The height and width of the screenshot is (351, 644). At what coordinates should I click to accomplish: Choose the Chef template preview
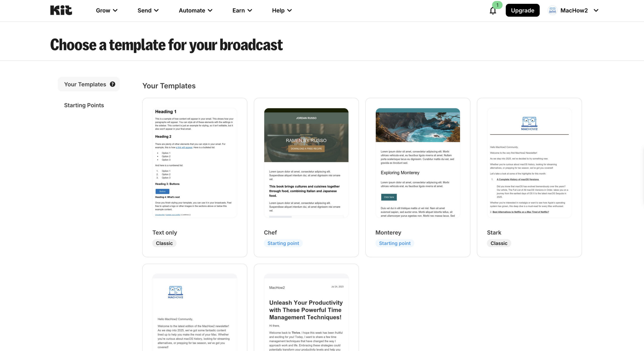306,163
